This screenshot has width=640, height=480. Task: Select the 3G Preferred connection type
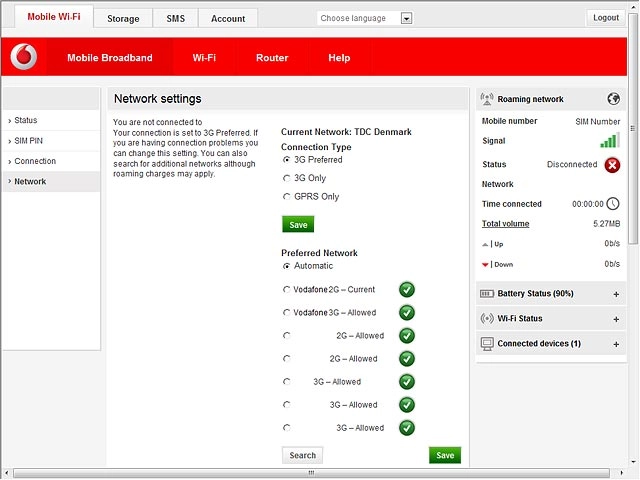287,160
